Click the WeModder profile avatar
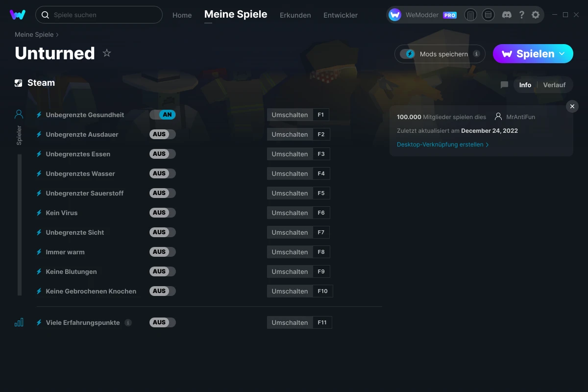The height and width of the screenshot is (392, 588). (395, 15)
